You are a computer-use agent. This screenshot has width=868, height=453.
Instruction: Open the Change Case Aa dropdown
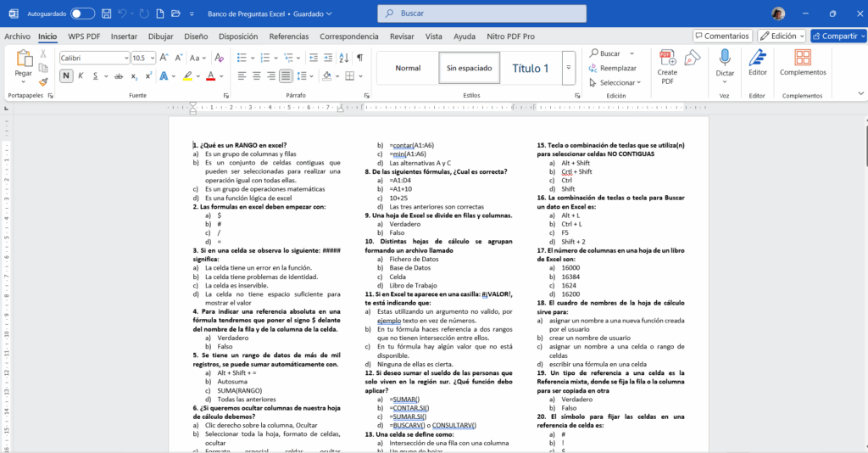(198, 58)
